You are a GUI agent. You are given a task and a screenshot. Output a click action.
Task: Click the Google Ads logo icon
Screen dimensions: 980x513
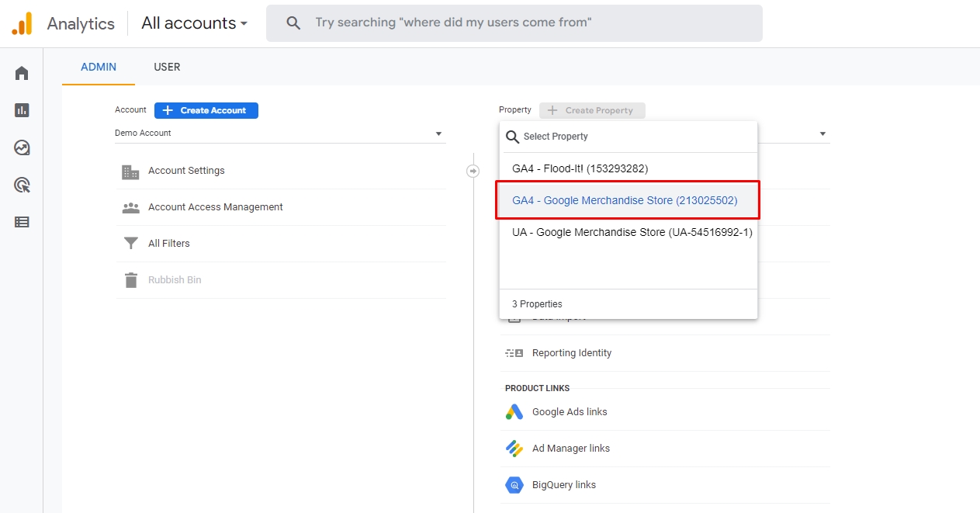[514, 412]
